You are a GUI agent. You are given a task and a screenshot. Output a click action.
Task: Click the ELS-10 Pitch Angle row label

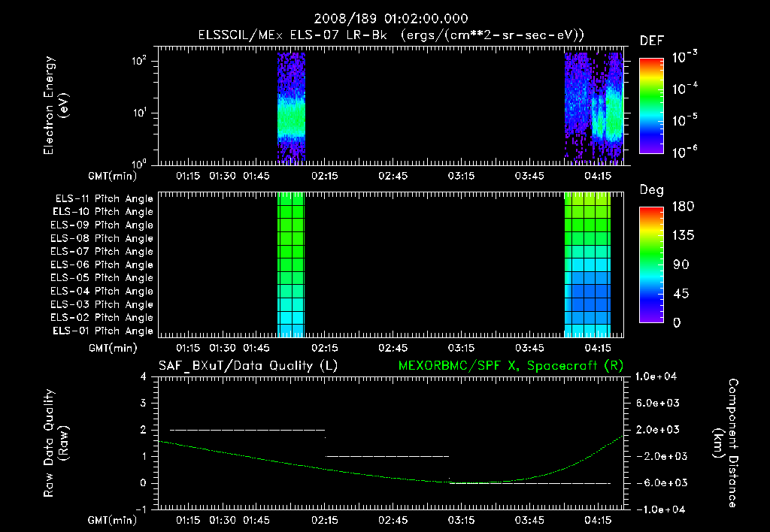click(x=103, y=212)
